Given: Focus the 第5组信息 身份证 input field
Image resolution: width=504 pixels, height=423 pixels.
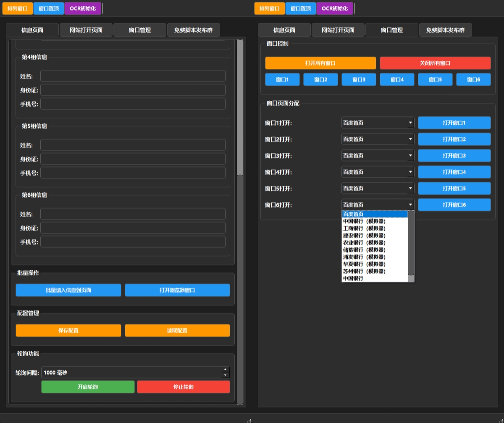Looking at the screenshot, I should click(x=133, y=159).
